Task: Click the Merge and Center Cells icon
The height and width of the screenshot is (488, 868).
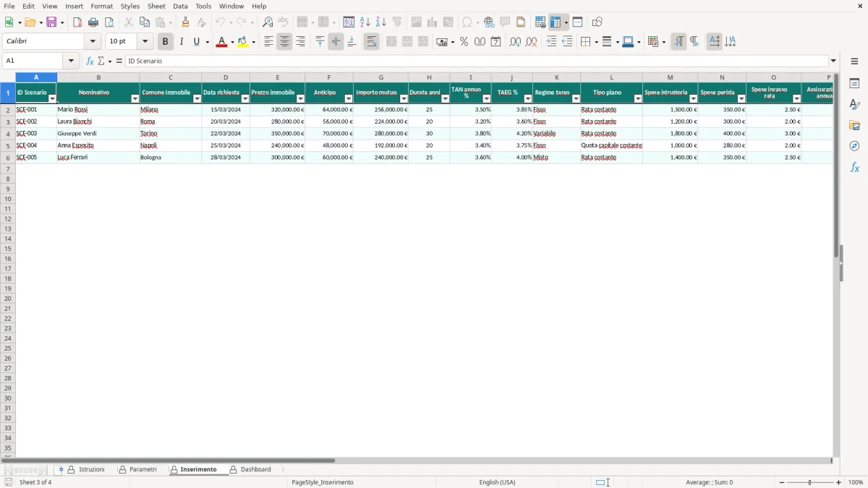Action: coord(391,42)
